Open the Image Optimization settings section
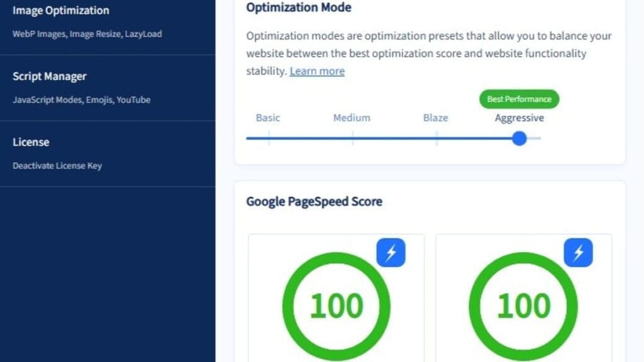Image resolution: width=644 pixels, height=362 pixels. (x=61, y=11)
